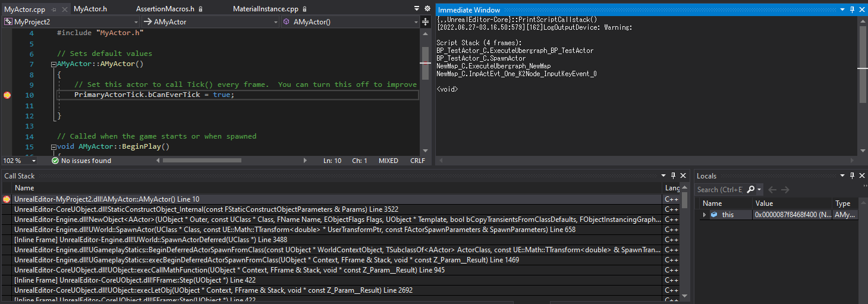This screenshot has width=868, height=304.
Task: Expand the 'this' variable in Locals
Action: pyautogui.click(x=705, y=215)
